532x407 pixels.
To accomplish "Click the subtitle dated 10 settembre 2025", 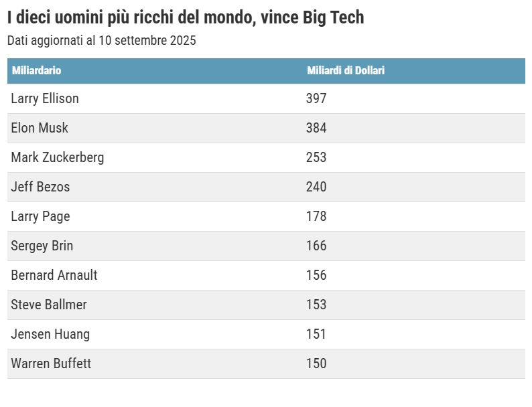I will click(102, 41).
